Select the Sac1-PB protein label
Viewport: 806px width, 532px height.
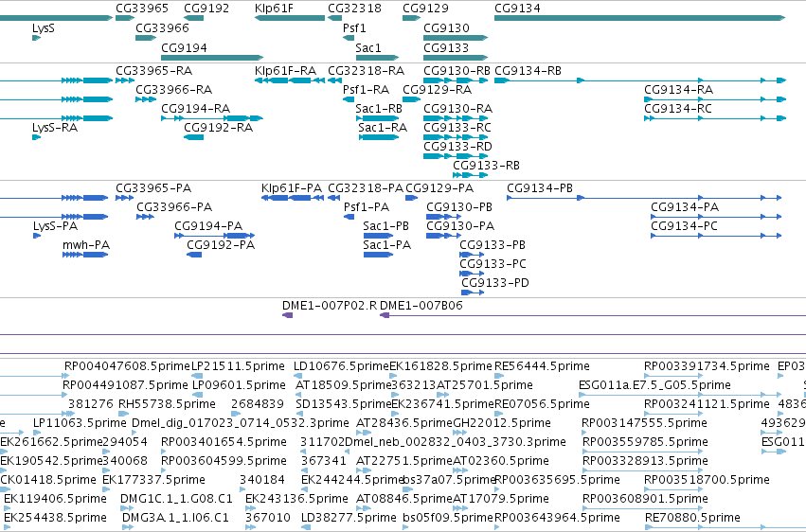(386, 226)
